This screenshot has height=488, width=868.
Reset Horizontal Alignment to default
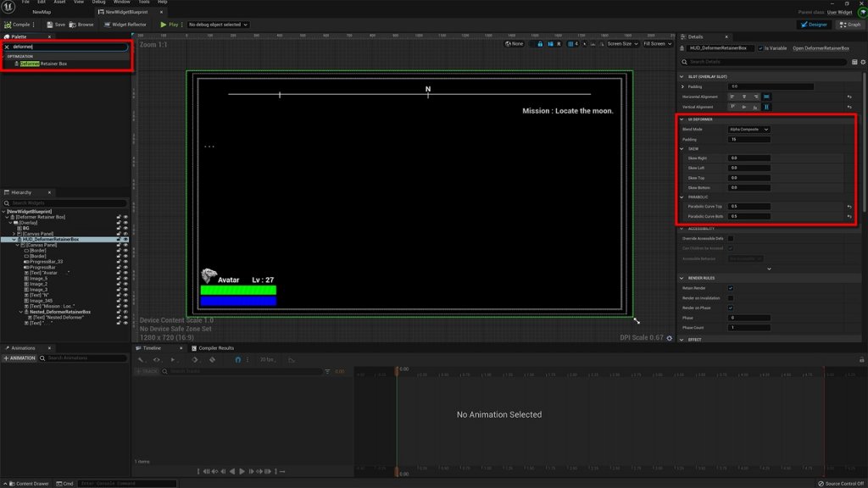(849, 97)
